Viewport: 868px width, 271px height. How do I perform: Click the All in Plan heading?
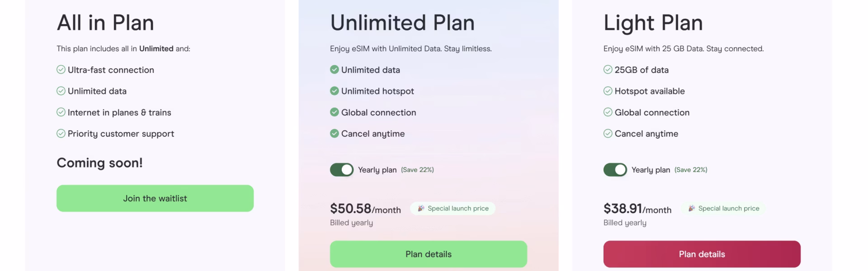pos(105,23)
